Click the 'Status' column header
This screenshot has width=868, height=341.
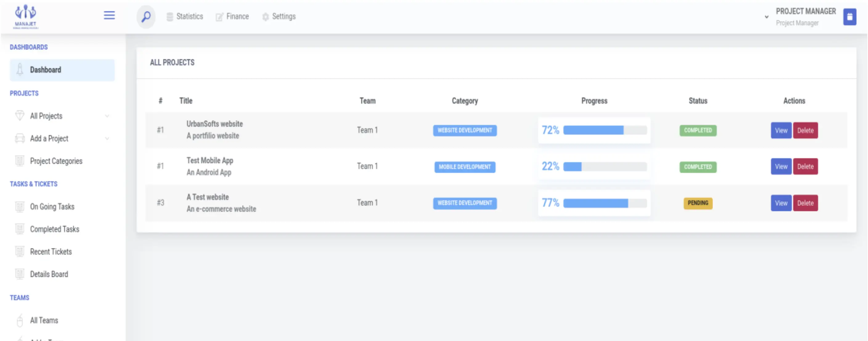[698, 101]
